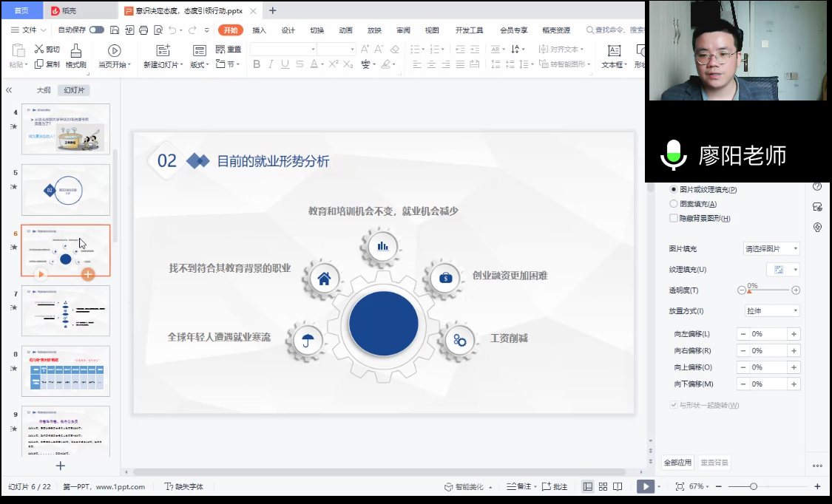Click the Cut (剪切) scissors icon
Screen dimensions: 832x504
(x=40, y=50)
